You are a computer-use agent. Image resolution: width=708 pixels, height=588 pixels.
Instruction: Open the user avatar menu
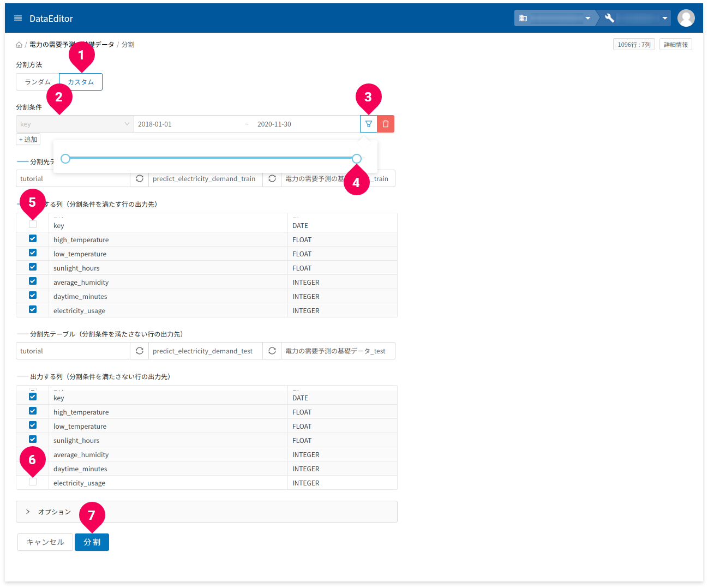point(686,18)
